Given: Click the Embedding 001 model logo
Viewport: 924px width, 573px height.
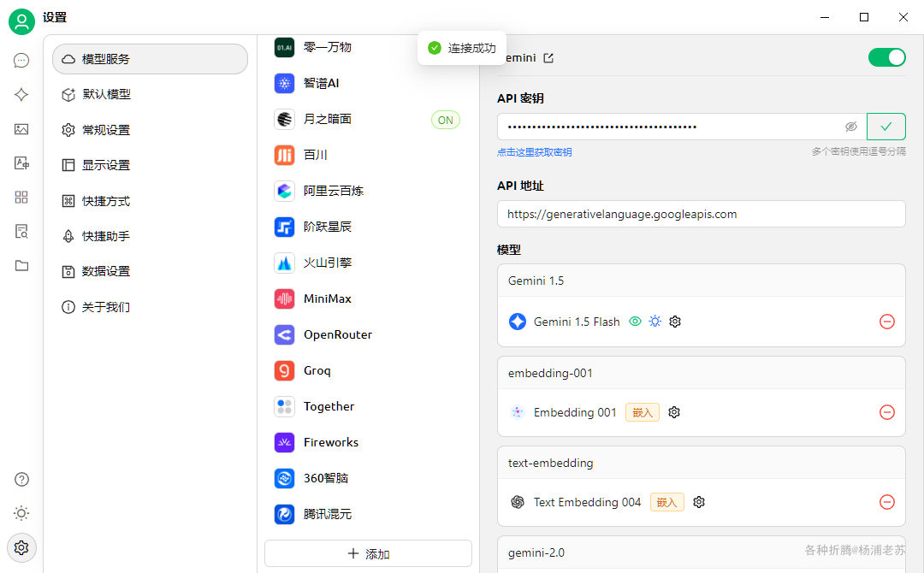Looking at the screenshot, I should 518,412.
